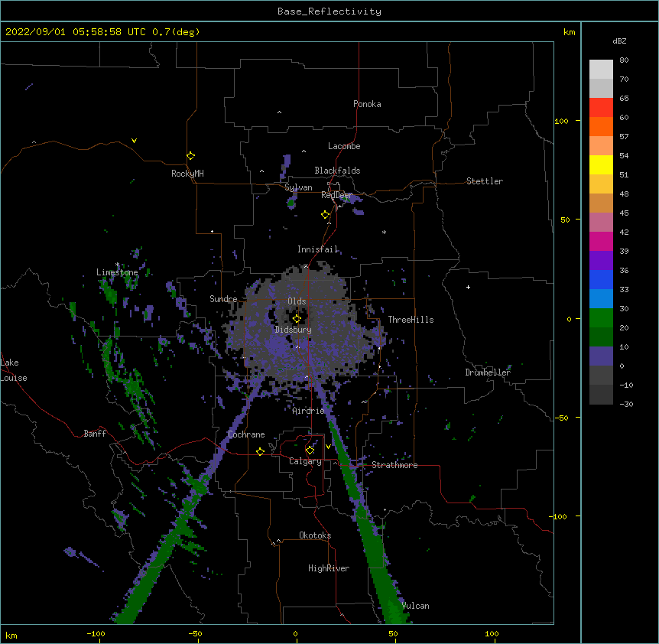Click the Lacombe city label

pyautogui.click(x=344, y=146)
